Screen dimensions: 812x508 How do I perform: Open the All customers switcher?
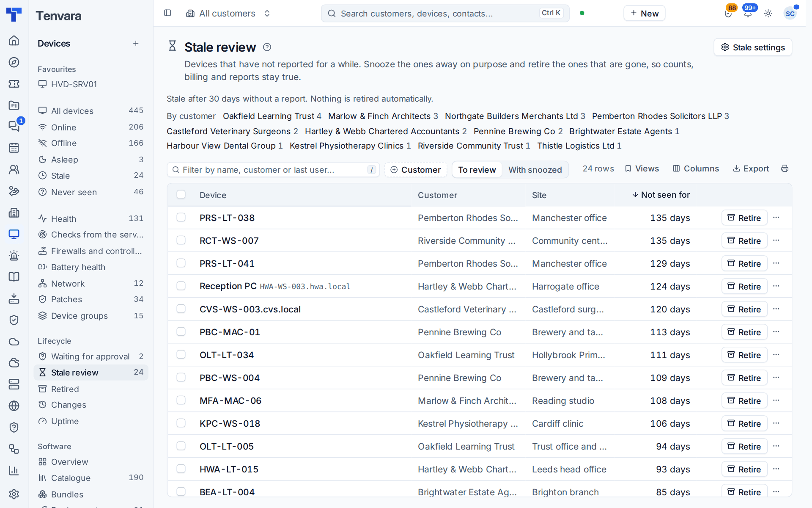228,14
